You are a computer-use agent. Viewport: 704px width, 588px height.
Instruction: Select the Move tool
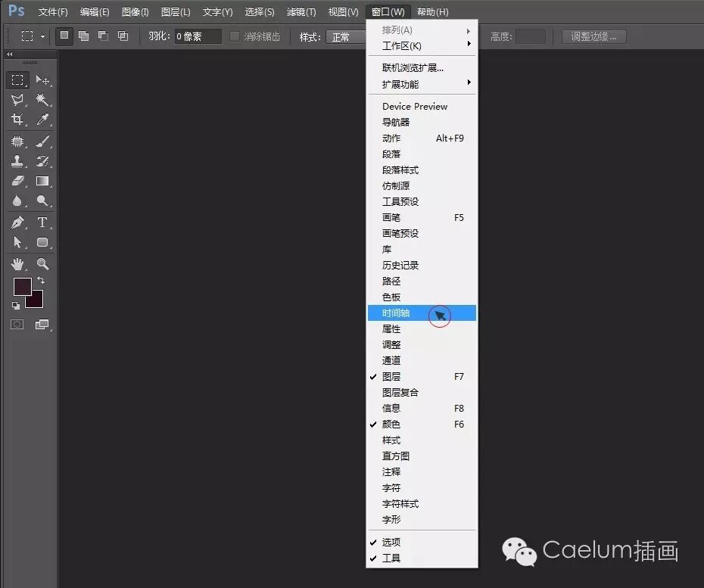point(44,79)
